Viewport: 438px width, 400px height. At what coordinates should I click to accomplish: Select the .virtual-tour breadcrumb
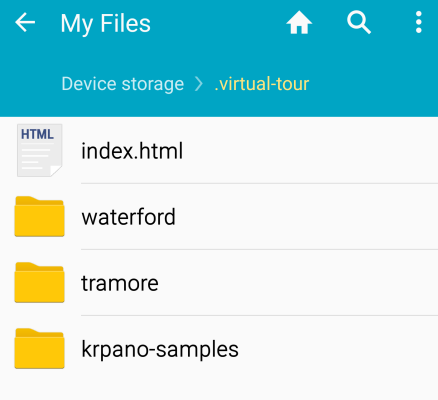262,84
